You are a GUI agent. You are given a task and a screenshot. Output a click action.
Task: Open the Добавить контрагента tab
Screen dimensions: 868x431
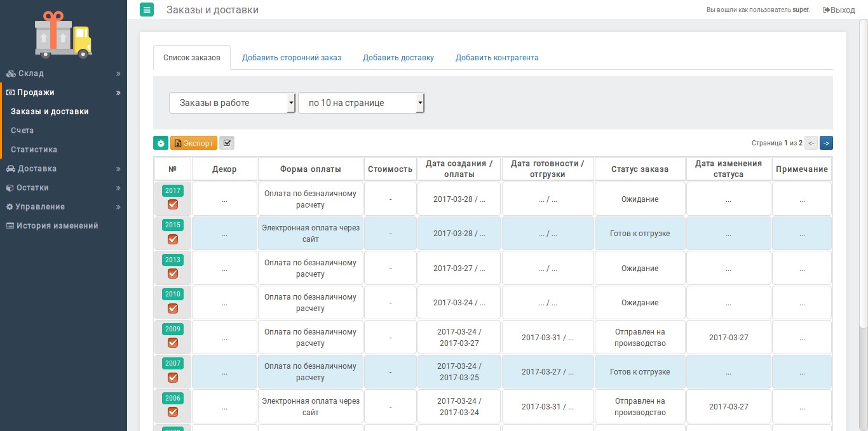pyautogui.click(x=497, y=58)
